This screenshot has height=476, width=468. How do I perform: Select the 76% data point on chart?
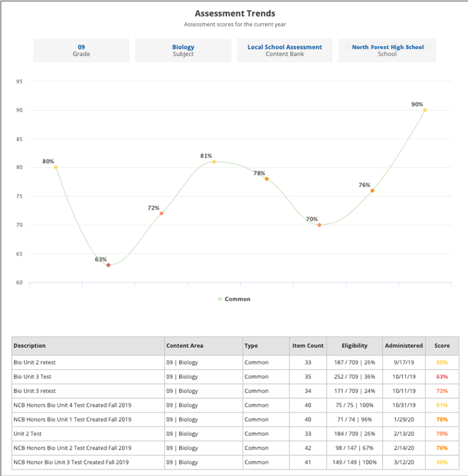(x=372, y=190)
